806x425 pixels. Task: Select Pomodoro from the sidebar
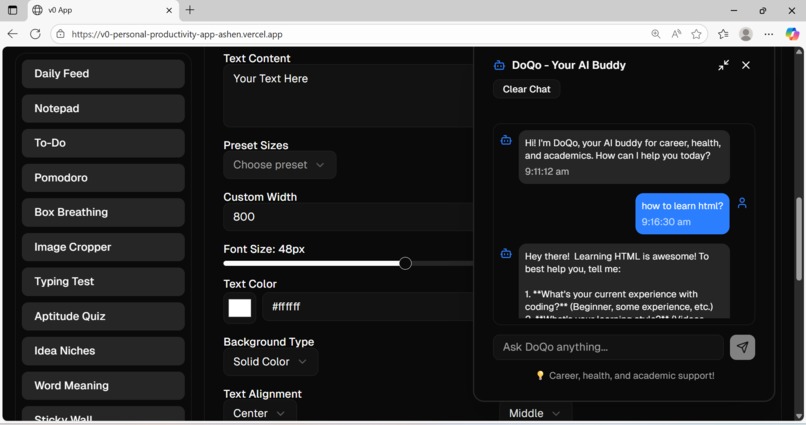pos(103,178)
